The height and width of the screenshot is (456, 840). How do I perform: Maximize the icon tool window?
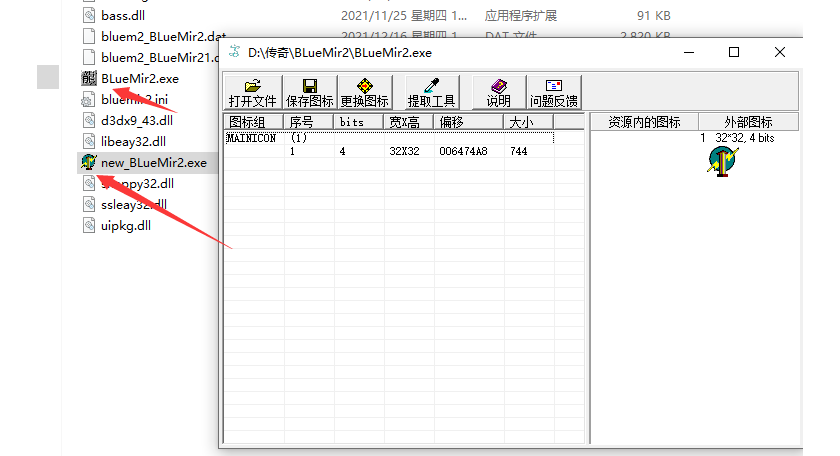[x=734, y=53]
